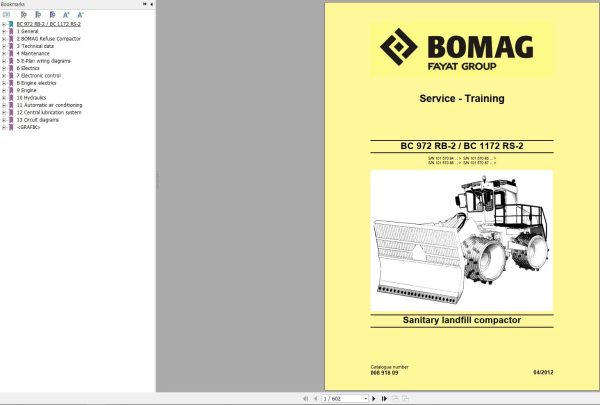Open the page number dropdown arrow

[x=365, y=399]
